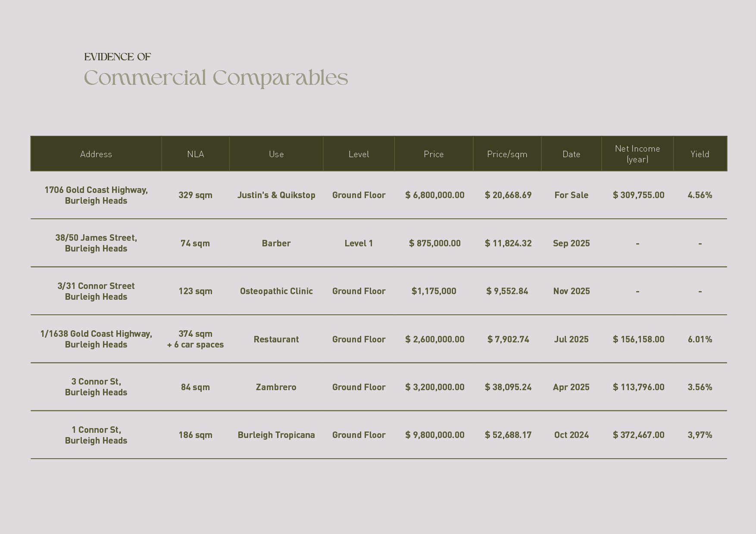
Task: Click the '$ 113,796.00' net income cell
Action: (638, 387)
